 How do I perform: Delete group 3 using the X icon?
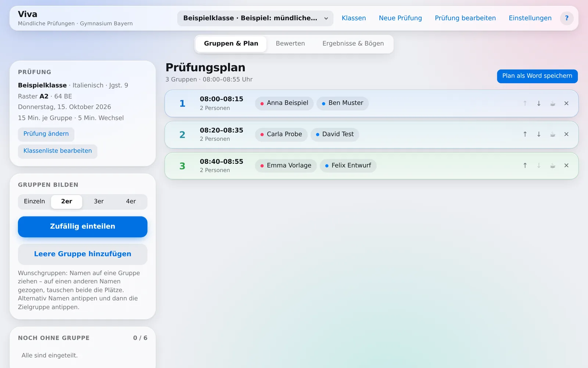pos(566,166)
